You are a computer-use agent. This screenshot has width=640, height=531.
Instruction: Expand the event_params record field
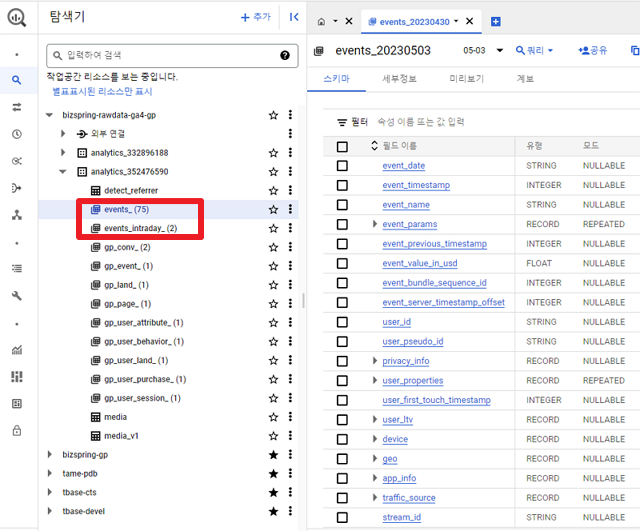coord(374,224)
